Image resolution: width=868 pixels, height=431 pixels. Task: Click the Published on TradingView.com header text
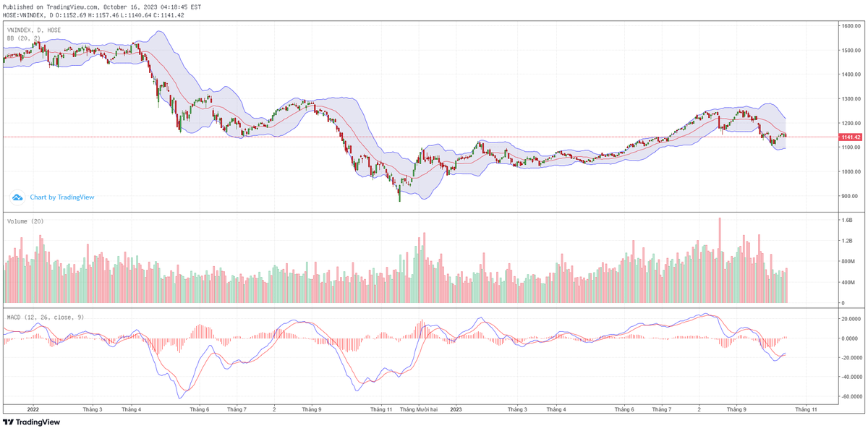click(x=102, y=7)
